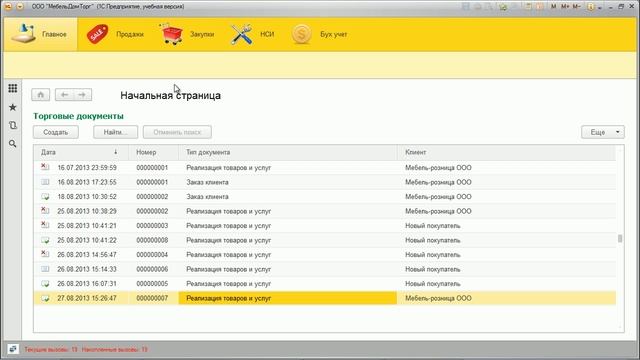
Task: Open the Главное section
Action: pos(40,34)
